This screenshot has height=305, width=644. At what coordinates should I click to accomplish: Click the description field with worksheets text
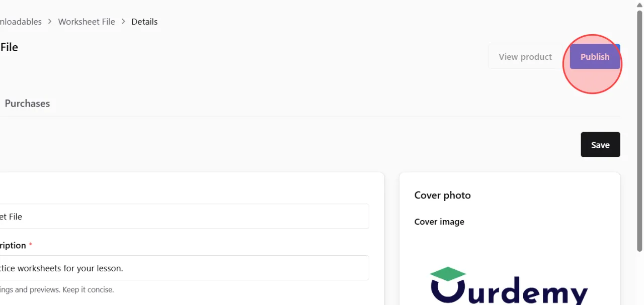pos(184,268)
